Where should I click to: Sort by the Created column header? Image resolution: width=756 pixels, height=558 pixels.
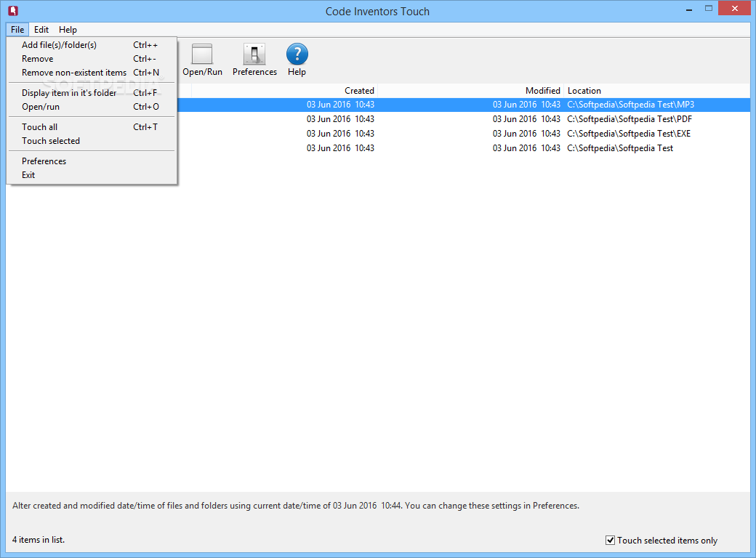(x=284, y=91)
